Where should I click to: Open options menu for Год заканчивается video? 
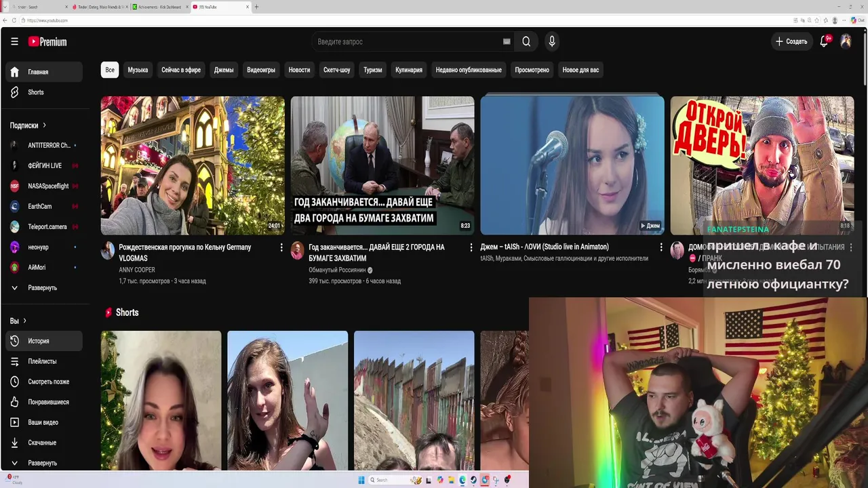point(471,248)
